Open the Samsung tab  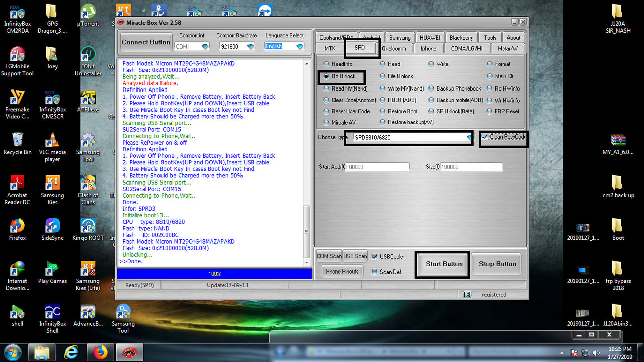[400, 38]
